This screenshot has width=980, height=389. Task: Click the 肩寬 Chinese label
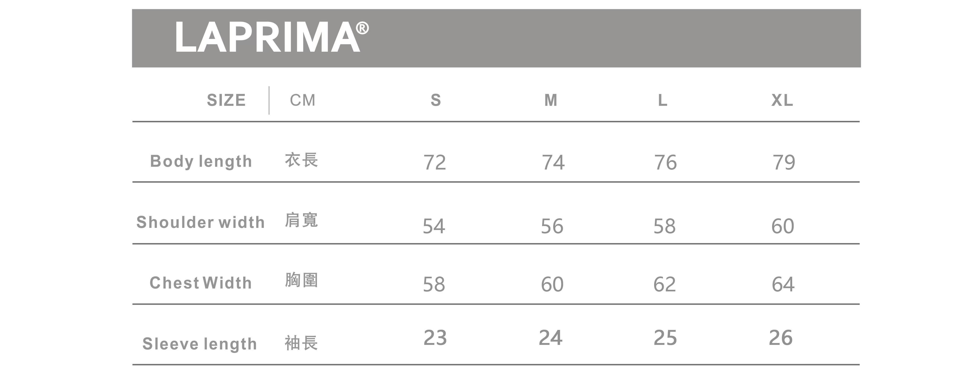[x=301, y=221]
